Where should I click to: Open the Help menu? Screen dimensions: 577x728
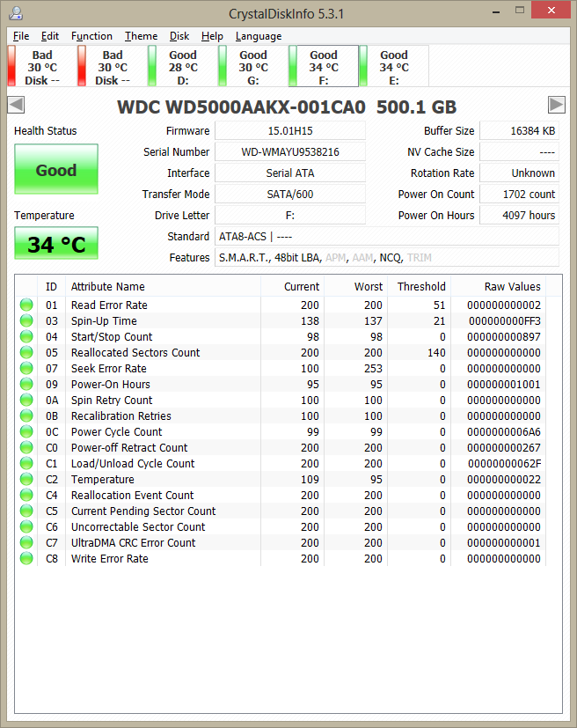pos(212,36)
